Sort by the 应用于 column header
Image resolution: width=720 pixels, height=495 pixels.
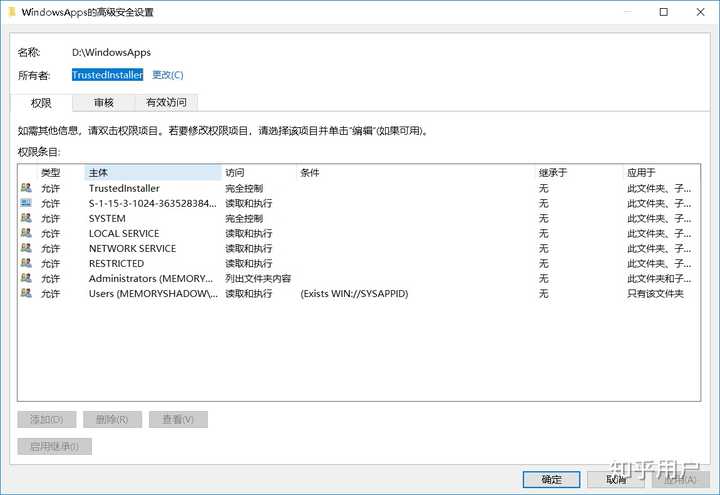(662, 173)
